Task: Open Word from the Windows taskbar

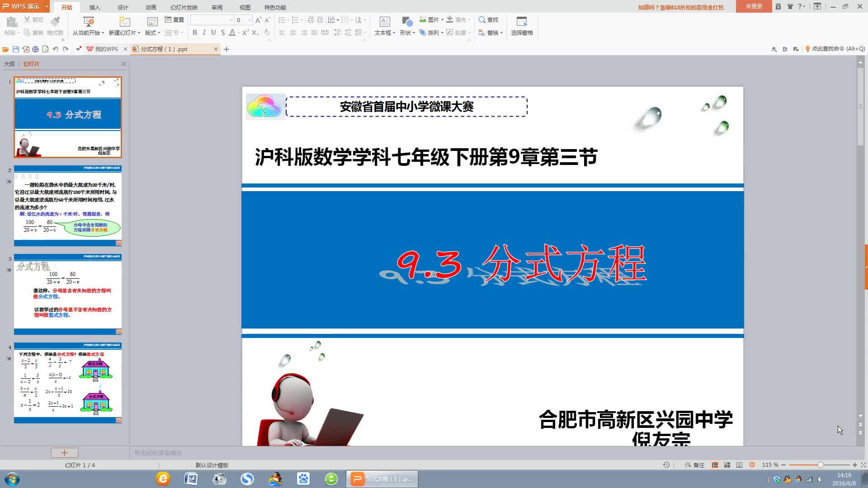Action: (x=191, y=479)
